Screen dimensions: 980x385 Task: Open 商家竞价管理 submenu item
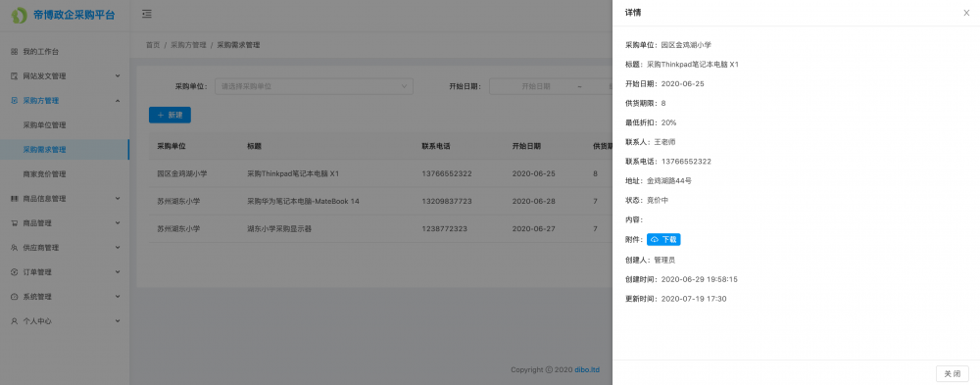tap(65, 174)
